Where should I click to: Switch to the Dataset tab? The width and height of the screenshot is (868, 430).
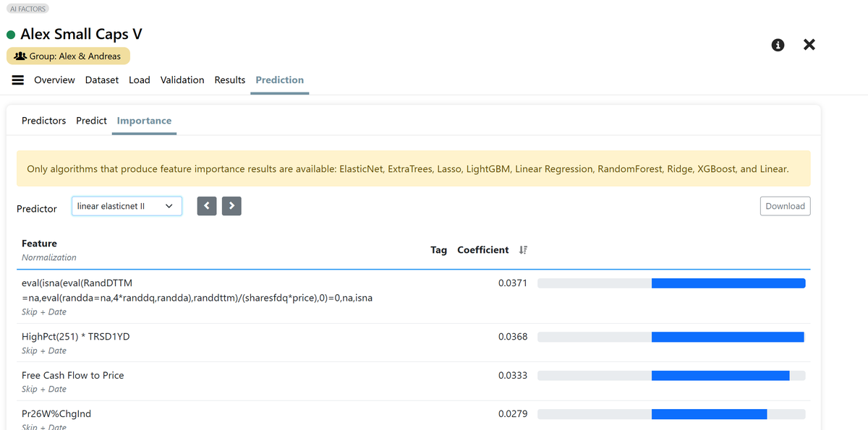102,80
